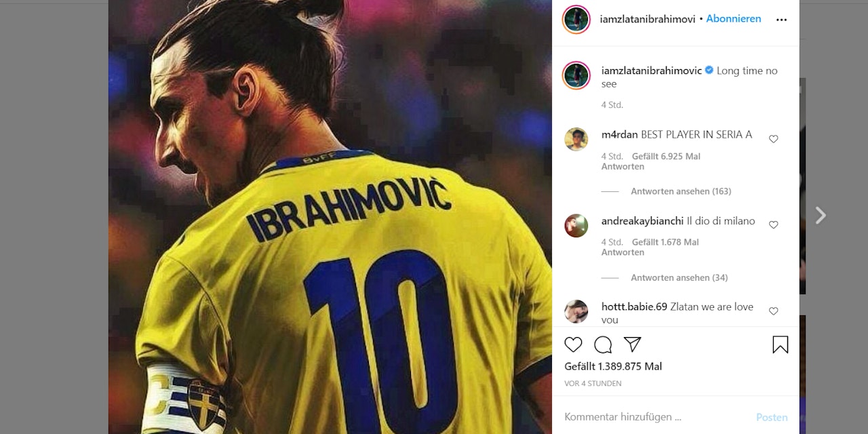The image size is (868, 434).
Task: Save the post with the bookmark icon
Action: (781, 344)
